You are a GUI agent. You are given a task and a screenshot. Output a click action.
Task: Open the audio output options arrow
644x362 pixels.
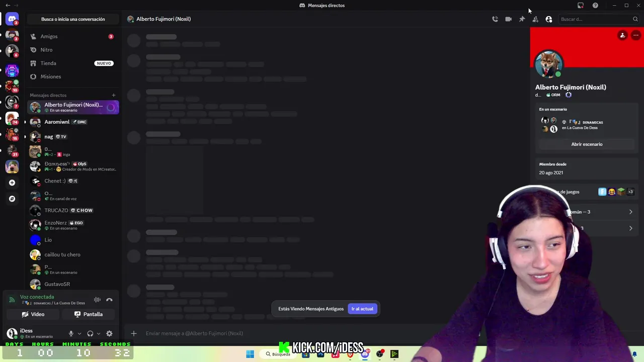pos(98,333)
